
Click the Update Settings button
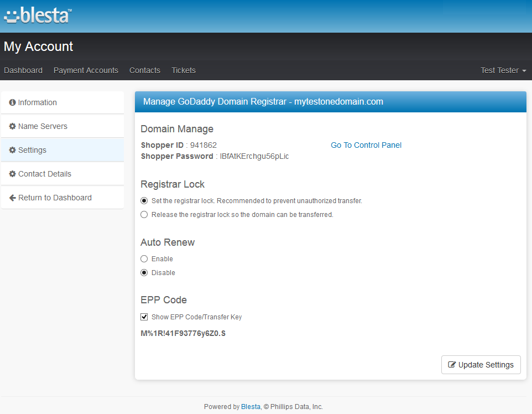[481, 365]
